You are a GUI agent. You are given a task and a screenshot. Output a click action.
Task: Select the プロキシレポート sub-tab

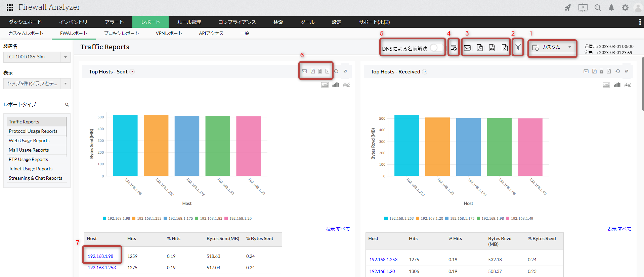[121, 33]
